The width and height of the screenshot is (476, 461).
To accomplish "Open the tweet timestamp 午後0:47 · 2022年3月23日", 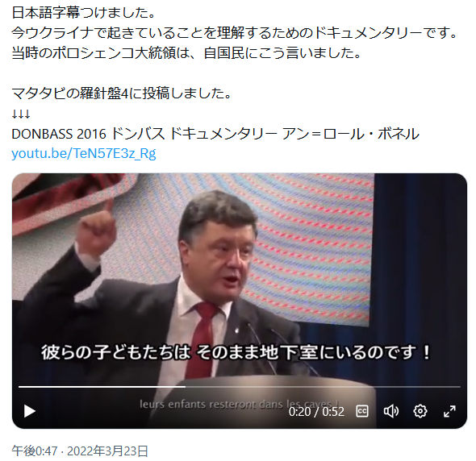I will pos(80,451).
